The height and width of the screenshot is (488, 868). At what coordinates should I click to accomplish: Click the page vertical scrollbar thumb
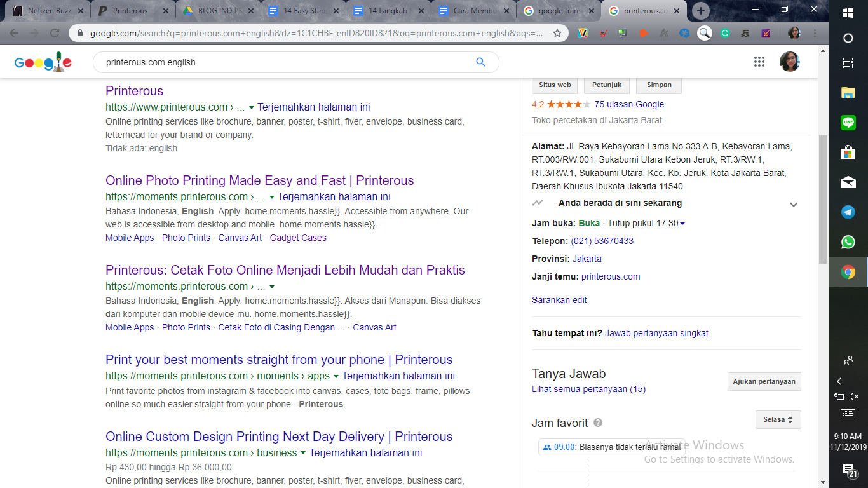coord(823,199)
